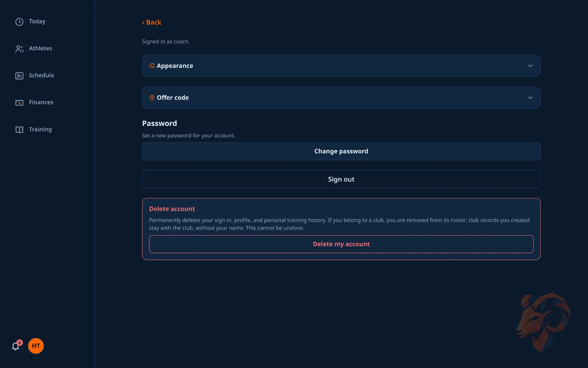Open the Training book icon
588x368 pixels.
[x=19, y=130]
